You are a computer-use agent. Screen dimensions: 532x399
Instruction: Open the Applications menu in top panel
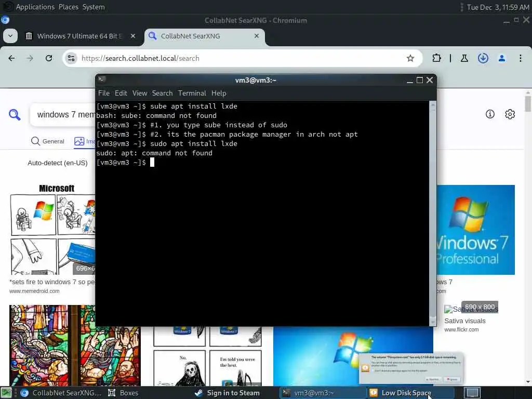point(35,7)
